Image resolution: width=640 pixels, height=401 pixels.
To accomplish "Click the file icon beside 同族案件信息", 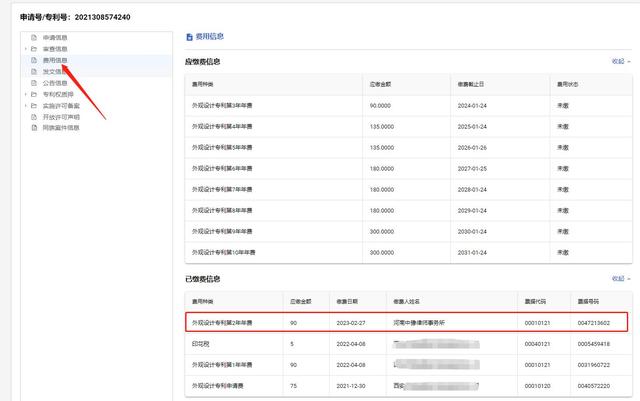I will (34, 128).
